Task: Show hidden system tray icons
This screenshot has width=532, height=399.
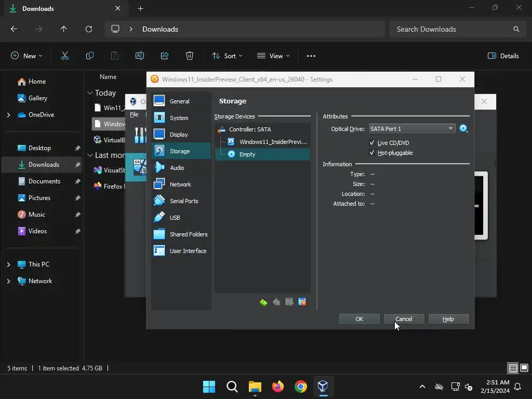Action: coord(422,387)
